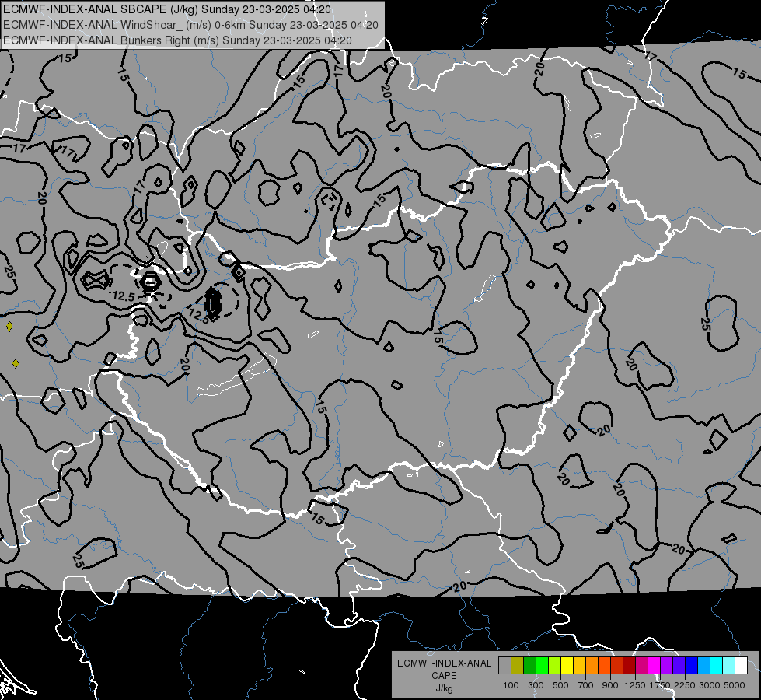Select the orange legend swatch

coord(592,665)
